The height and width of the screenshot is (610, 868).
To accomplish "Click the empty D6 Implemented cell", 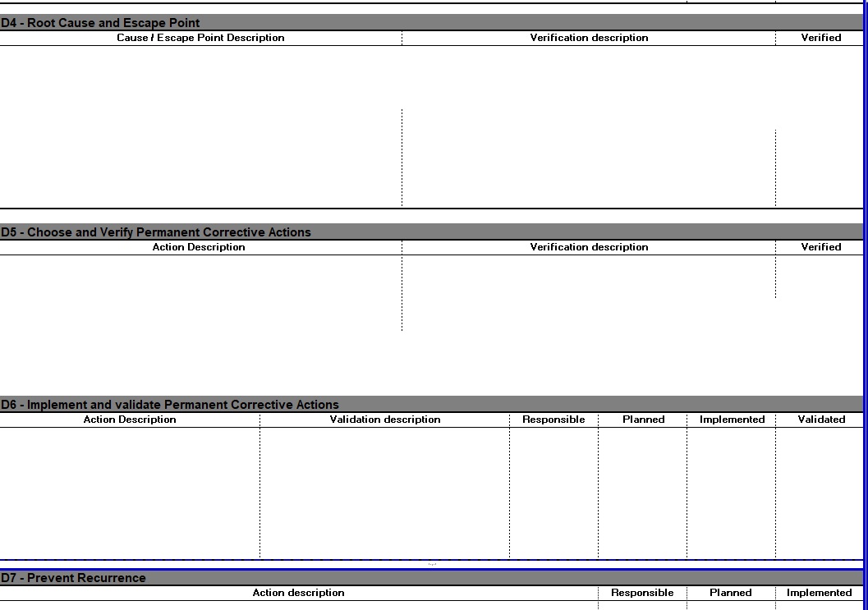I will 731,493.
